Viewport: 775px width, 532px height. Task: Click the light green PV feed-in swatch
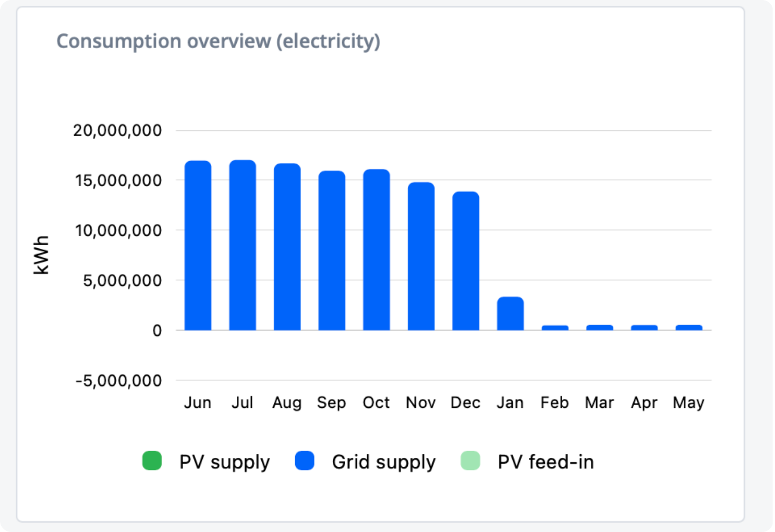pos(470,461)
